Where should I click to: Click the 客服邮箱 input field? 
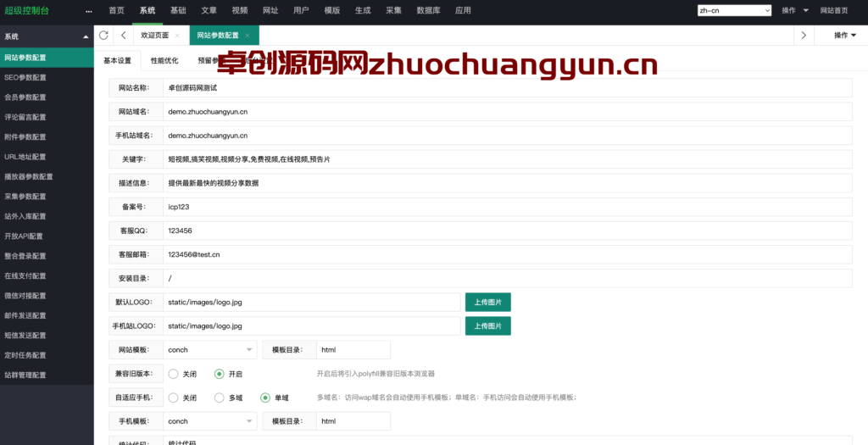pos(508,254)
